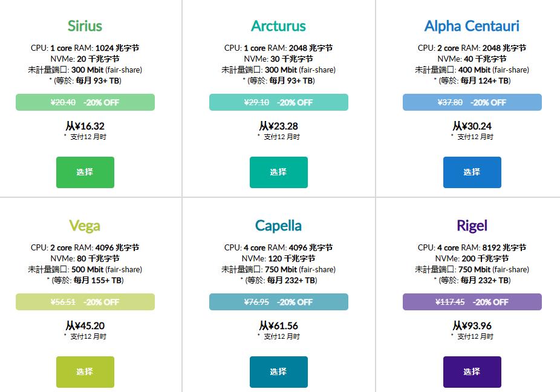Click the Vega ¥56.51 -20% OFF banner
The width and height of the screenshot is (560, 392).
tap(85, 302)
